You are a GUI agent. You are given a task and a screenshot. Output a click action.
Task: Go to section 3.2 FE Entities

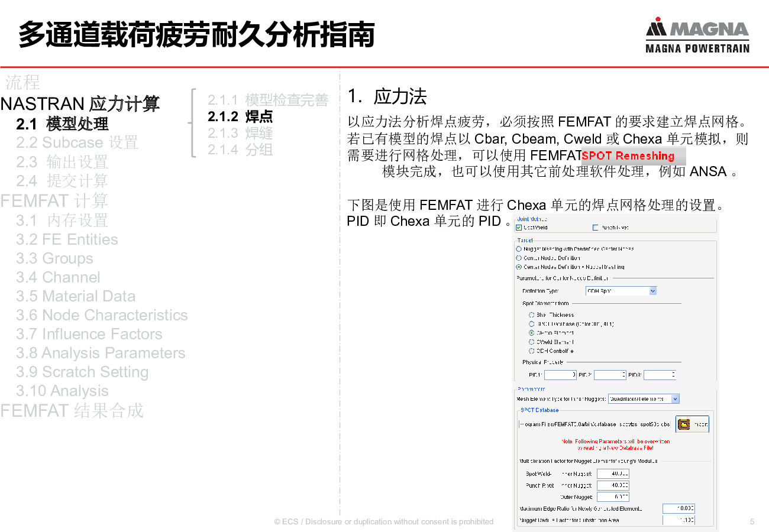[67, 239]
